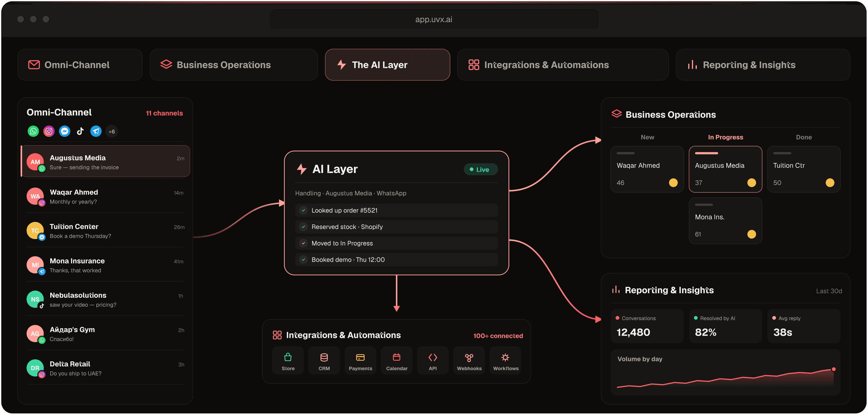The height and width of the screenshot is (415, 868).
Task: Open Mona Insurance's Thanks, that worked message
Action: point(105,265)
